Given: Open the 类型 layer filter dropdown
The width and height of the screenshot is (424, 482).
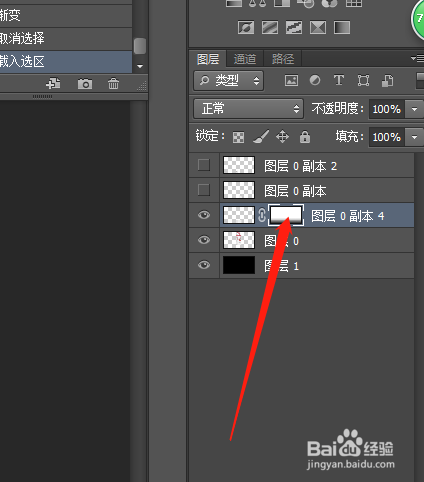Looking at the screenshot, I should point(228,80).
